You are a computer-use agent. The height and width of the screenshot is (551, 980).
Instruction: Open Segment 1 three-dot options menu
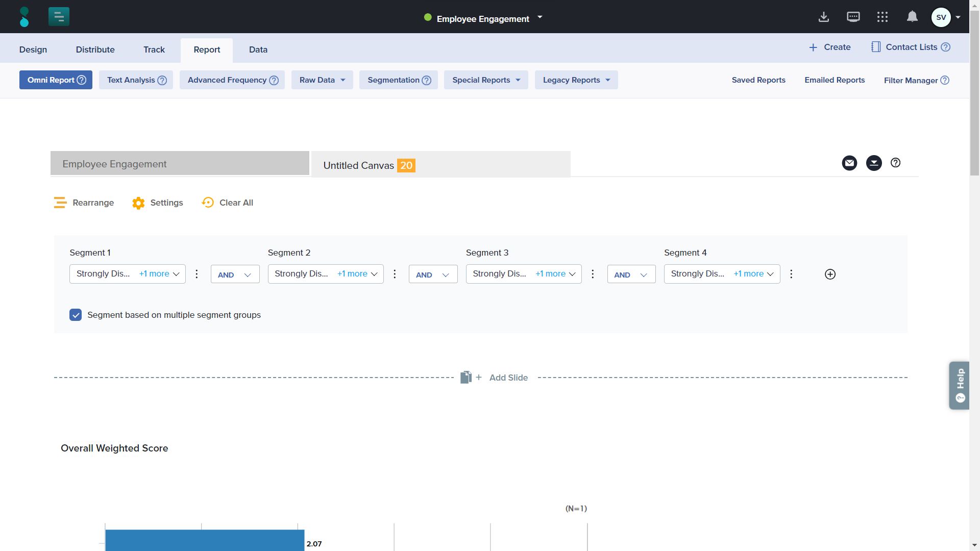197,274
